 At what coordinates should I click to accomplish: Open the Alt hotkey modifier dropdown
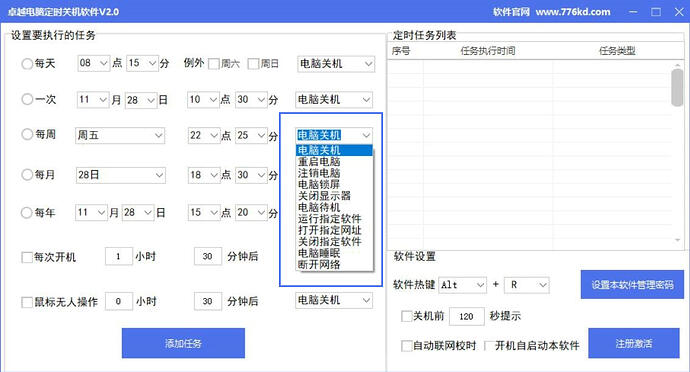tap(462, 285)
